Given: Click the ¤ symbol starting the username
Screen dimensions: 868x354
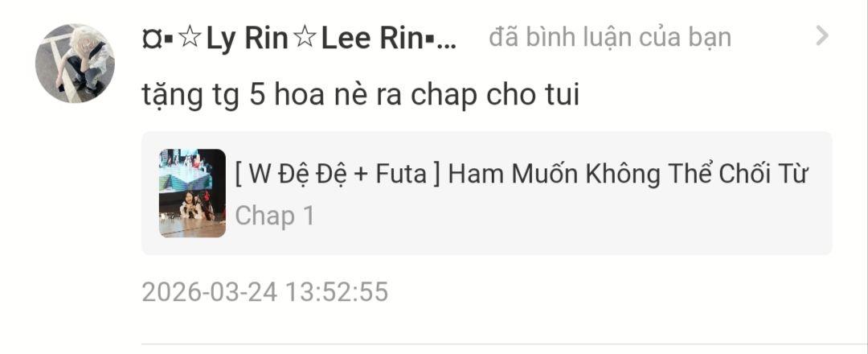Looking at the screenshot, I should [x=150, y=39].
